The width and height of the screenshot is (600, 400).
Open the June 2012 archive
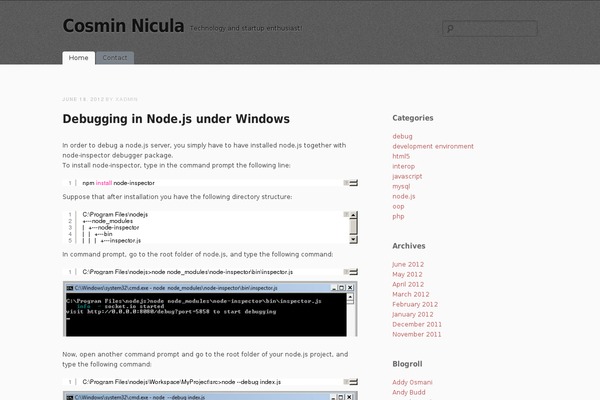(x=408, y=264)
